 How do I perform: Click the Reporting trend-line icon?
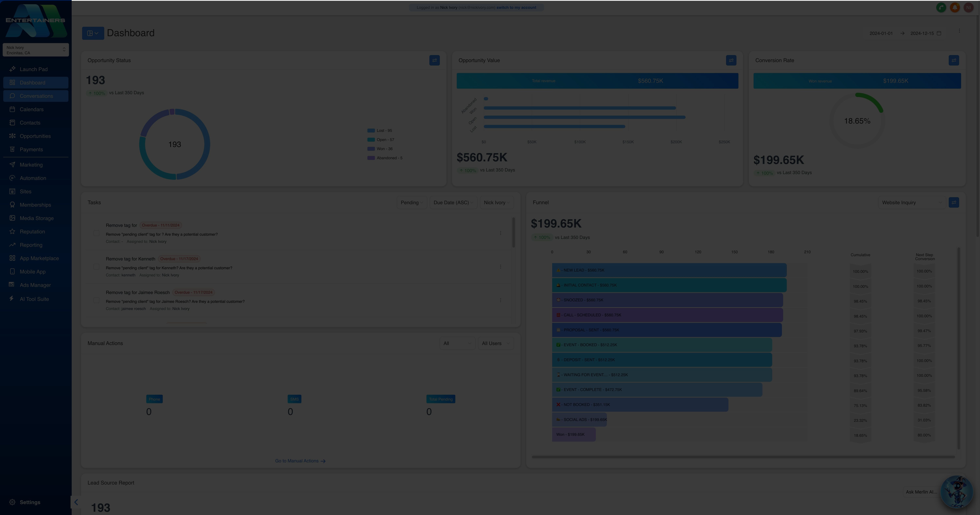pos(12,245)
